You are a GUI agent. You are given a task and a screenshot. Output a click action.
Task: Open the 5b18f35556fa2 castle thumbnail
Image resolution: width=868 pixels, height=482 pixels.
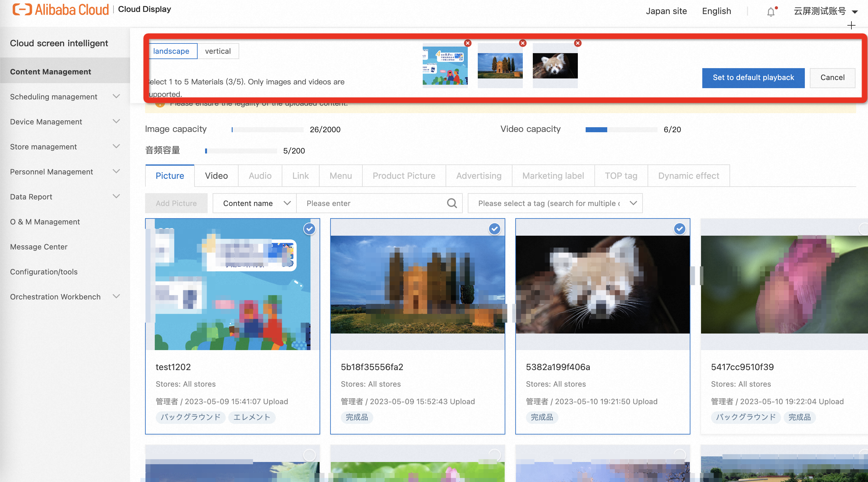(417, 285)
